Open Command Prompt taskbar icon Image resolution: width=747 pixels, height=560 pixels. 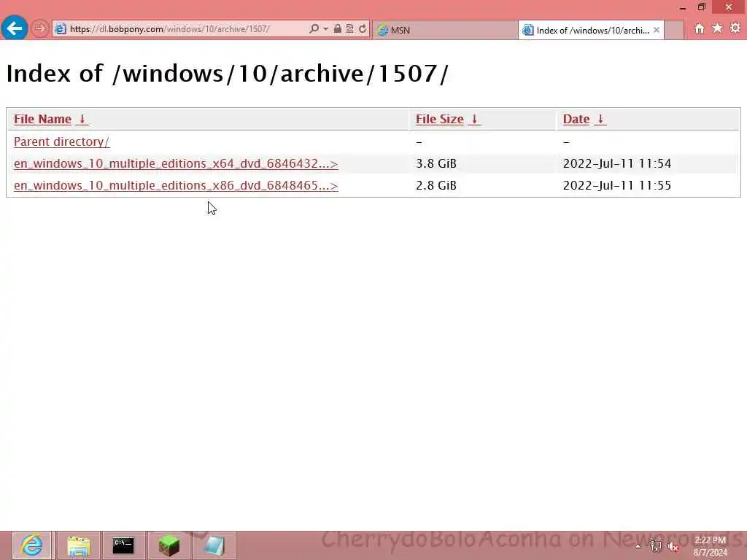coord(123,545)
